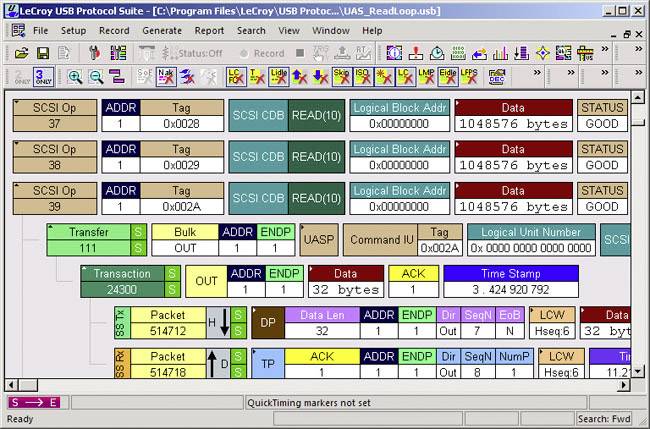Toggle the Hide Skip filter
Screen dimensions: 650x429
pyautogui.click(x=342, y=77)
